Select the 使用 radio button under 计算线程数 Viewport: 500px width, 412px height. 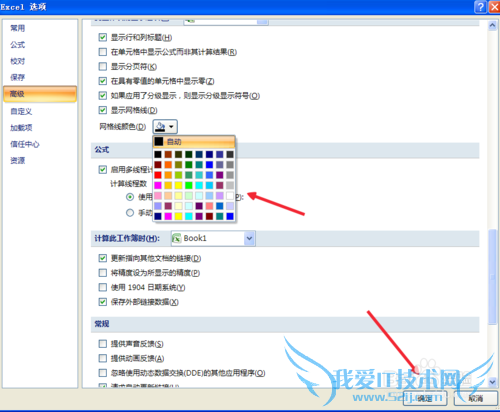(130, 197)
